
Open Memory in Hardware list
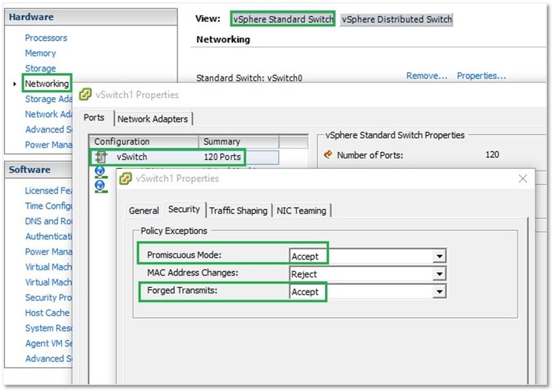[41, 53]
